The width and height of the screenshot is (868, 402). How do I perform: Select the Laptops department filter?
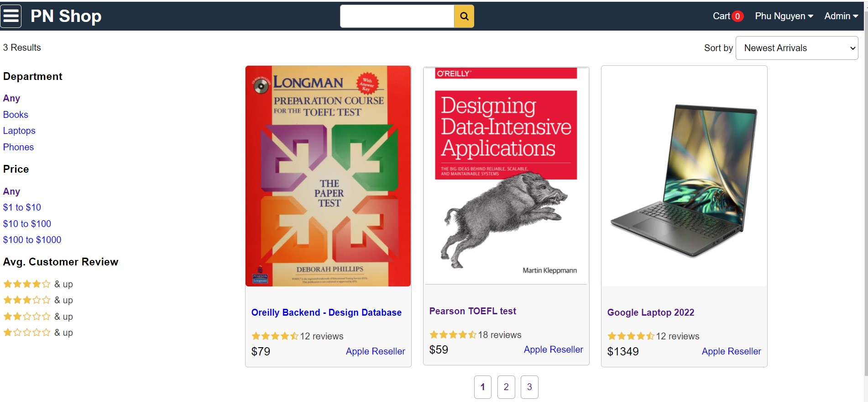pos(19,131)
